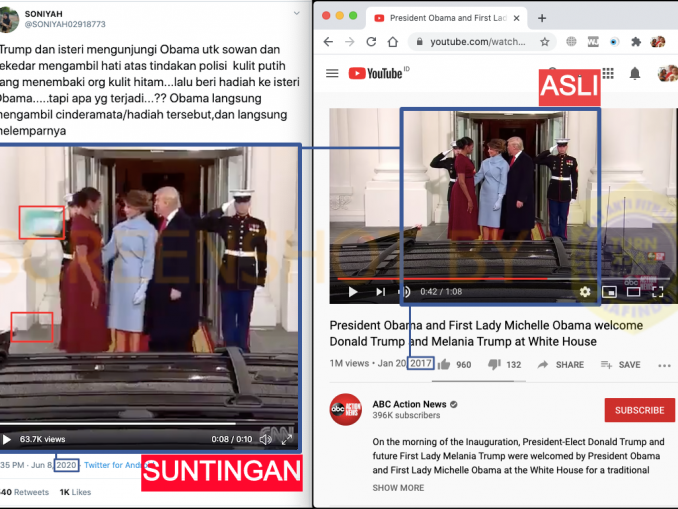
Task: Unmute the Twitter video sound
Action: pyautogui.click(x=265, y=439)
